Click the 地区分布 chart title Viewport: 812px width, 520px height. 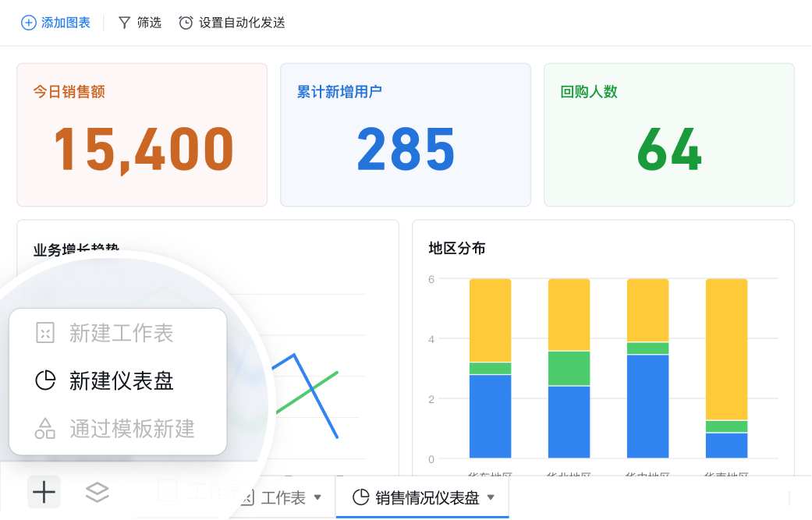point(457,249)
